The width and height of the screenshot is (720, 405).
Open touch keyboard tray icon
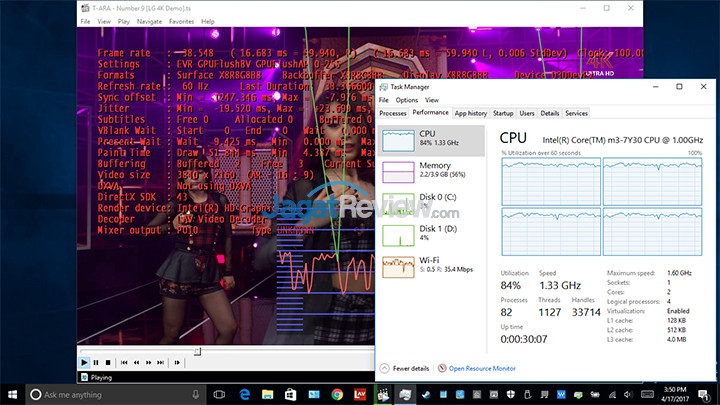[647, 394]
